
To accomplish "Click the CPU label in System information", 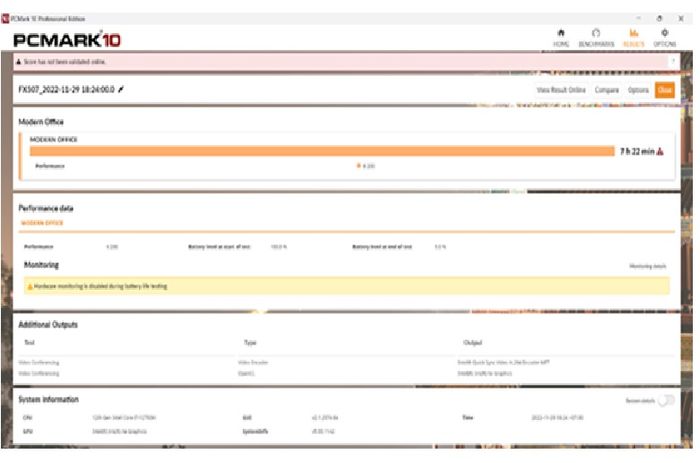I will point(27,417).
